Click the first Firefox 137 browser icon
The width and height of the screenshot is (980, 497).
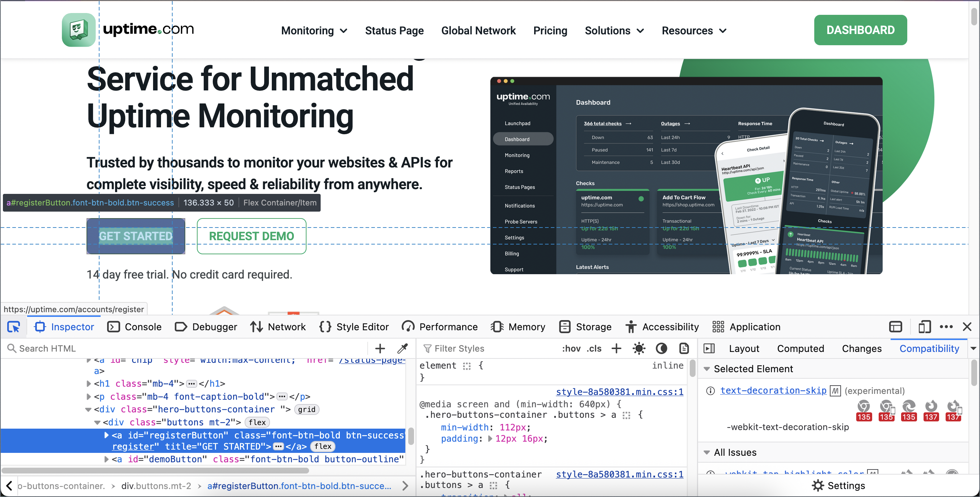point(931,410)
